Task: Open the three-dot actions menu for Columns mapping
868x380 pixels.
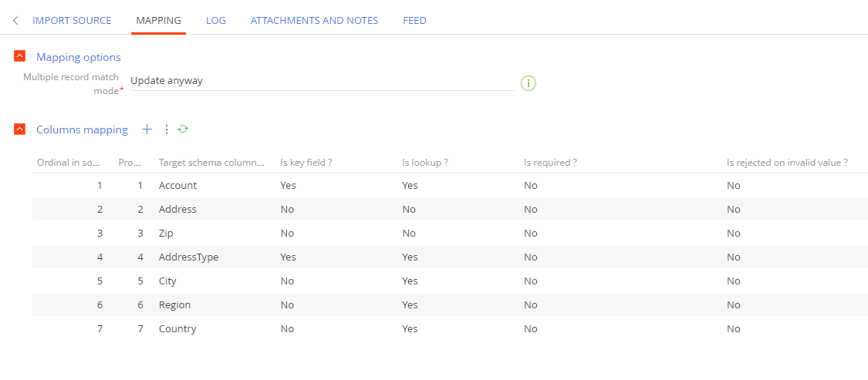Action: click(166, 129)
